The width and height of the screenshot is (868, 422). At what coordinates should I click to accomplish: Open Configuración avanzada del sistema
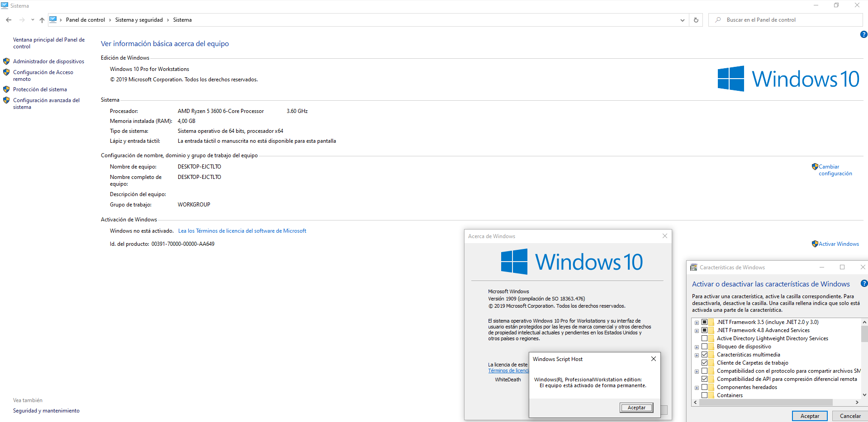pos(46,103)
